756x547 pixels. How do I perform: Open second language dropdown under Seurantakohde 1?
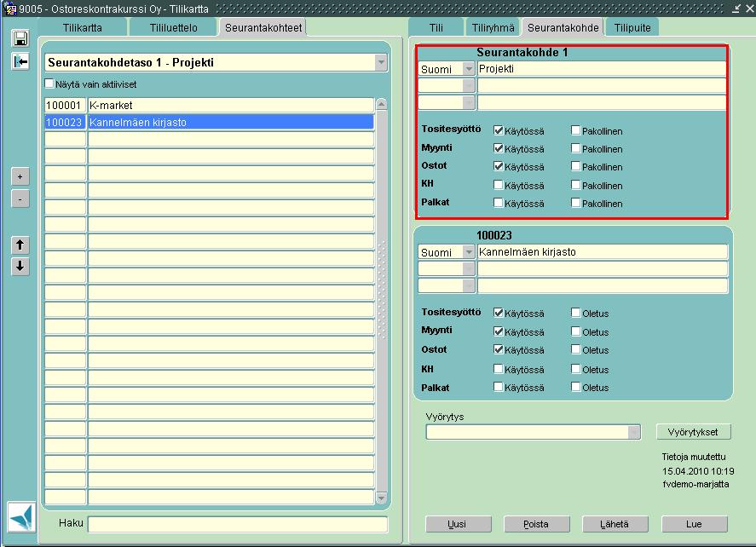[468, 86]
